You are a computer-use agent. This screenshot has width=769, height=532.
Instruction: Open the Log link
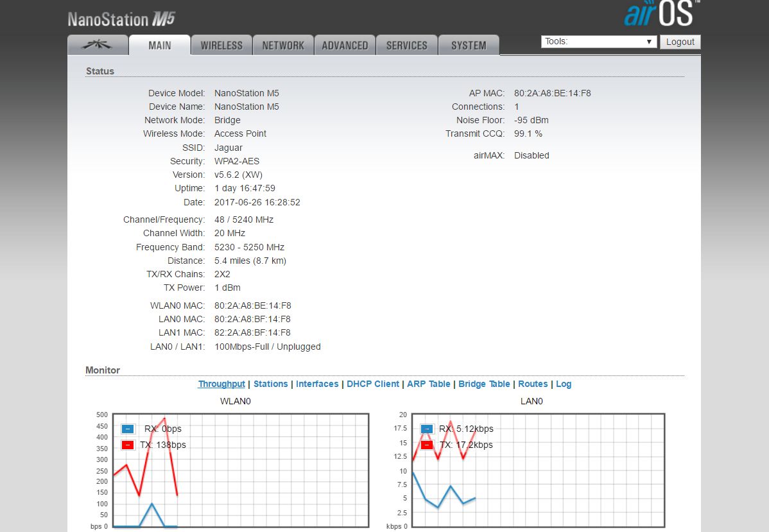564,384
